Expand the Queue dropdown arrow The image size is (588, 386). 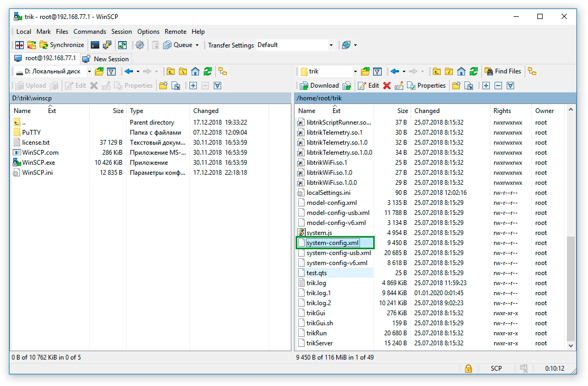[197, 45]
